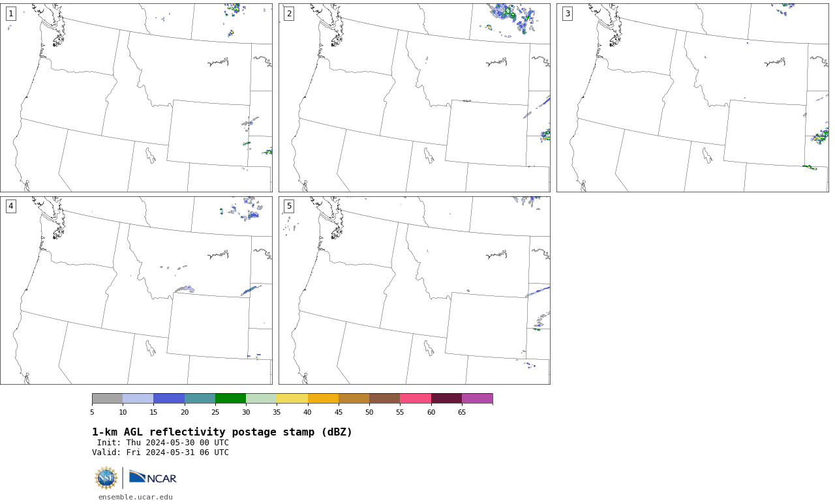Viewport: 835px width, 504px height.
Task: Open the ensemble.ucar.edu link
Action: point(136,497)
